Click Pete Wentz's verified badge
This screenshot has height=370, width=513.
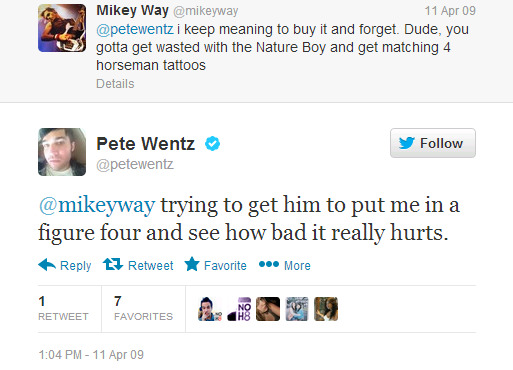click(x=212, y=144)
